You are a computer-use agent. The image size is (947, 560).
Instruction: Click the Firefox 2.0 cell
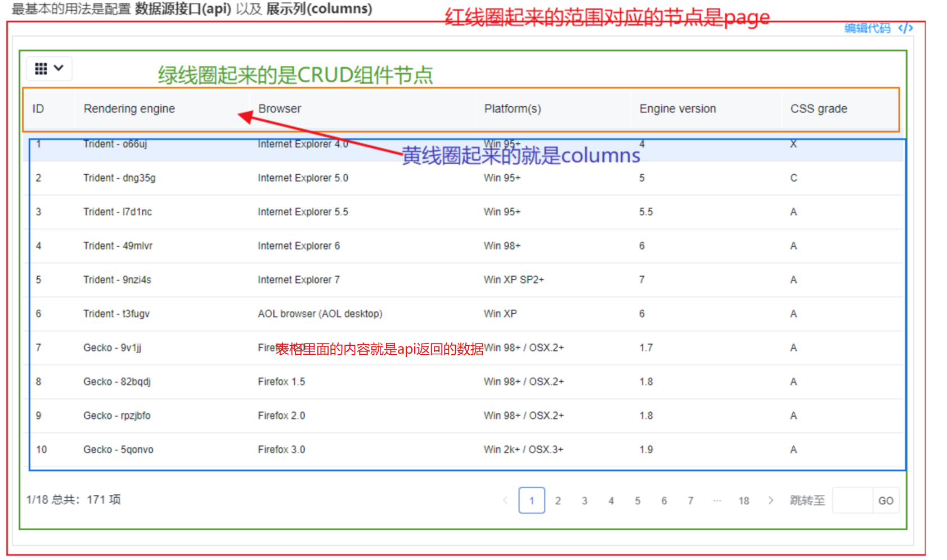coord(281,416)
